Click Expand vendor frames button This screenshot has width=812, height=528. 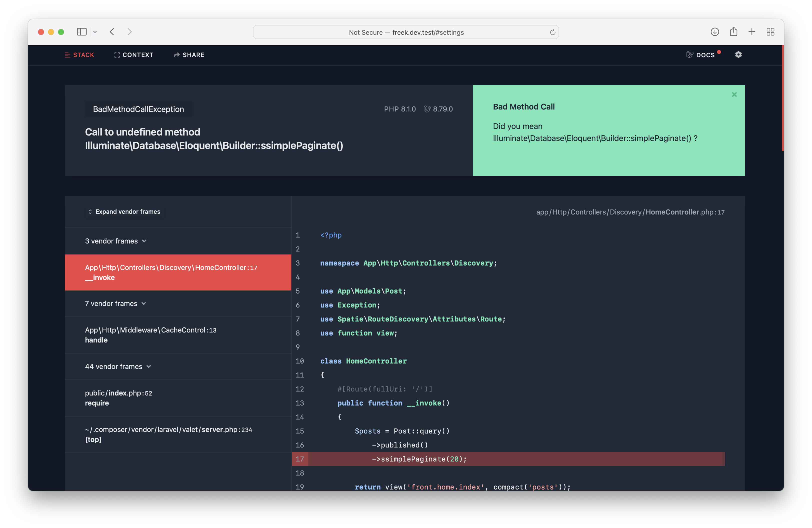pyautogui.click(x=124, y=211)
